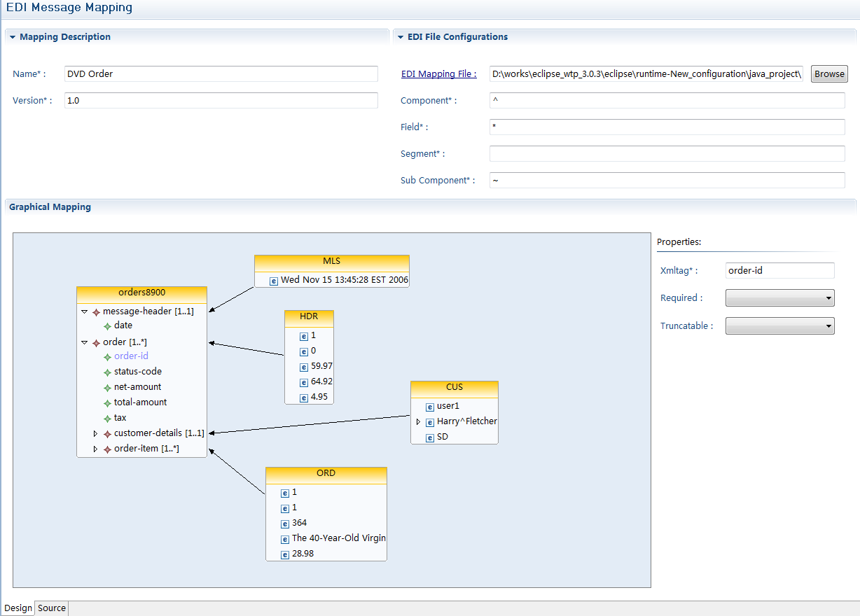Click the Xmltag input field
Viewport: 860px width, 616px height.
[779, 270]
